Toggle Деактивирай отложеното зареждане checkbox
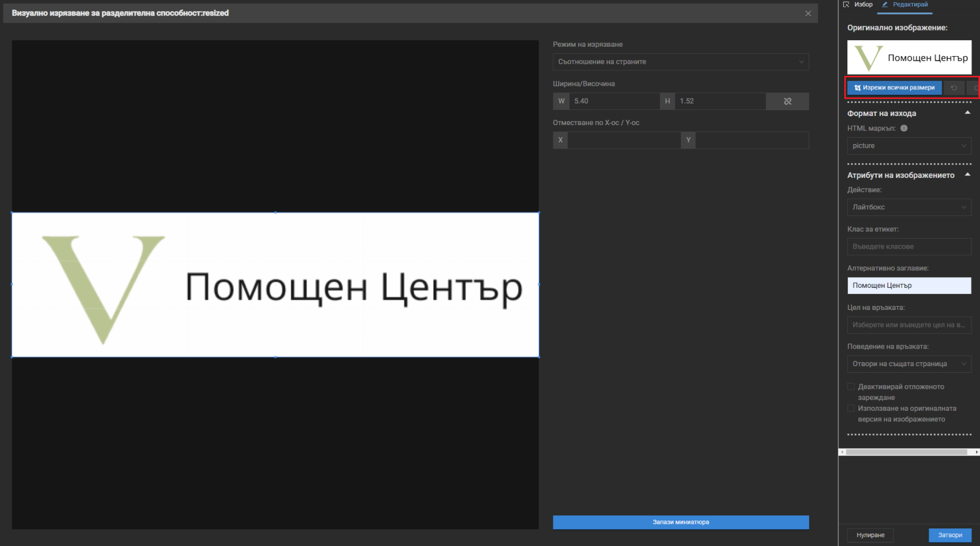 click(x=851, y=387)
